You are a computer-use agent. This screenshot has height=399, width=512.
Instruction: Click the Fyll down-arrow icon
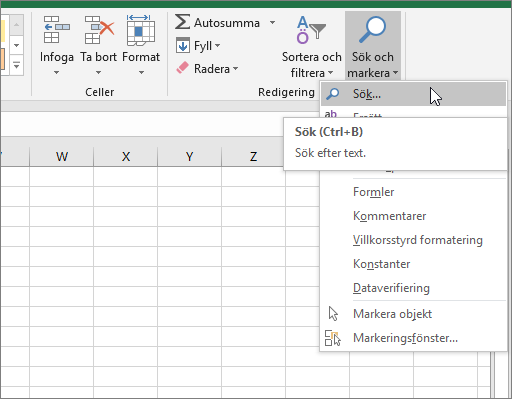pos(183,45)
